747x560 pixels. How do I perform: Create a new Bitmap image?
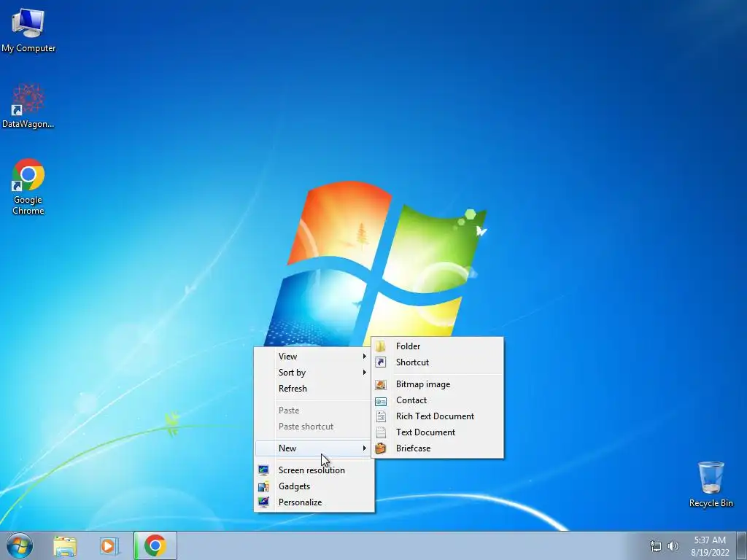(438, 384)
